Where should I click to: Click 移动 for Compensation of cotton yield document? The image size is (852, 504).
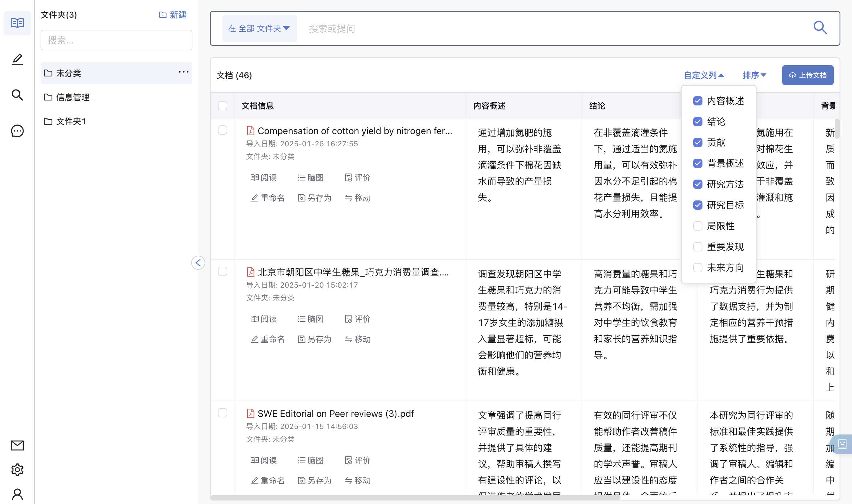pos(358,198)
